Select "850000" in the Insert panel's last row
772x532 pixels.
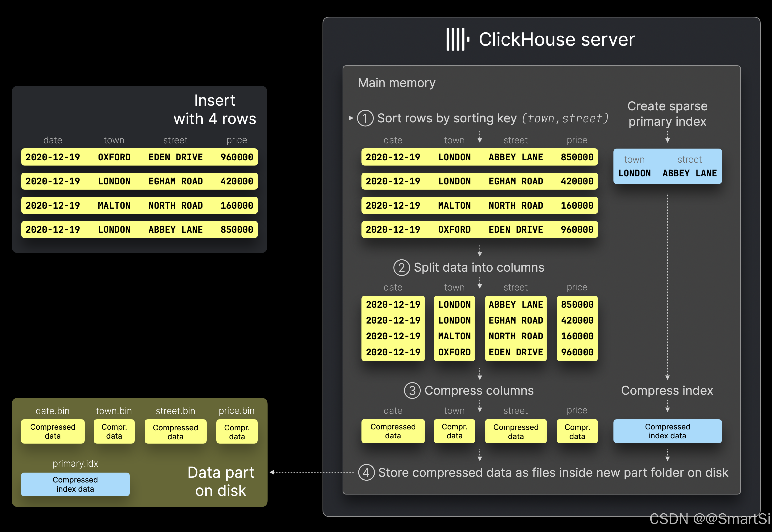click(x=237, y=229)
